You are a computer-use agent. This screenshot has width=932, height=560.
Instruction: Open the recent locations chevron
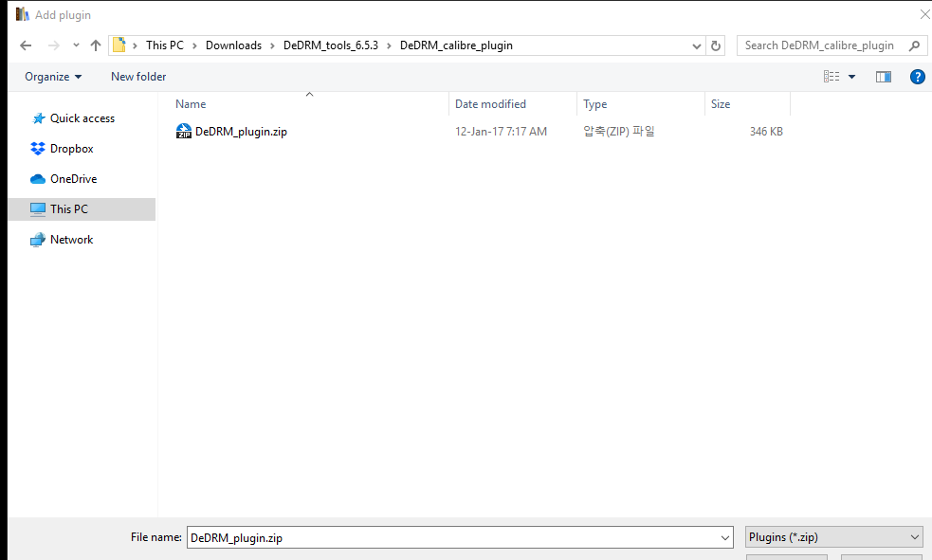76,45
